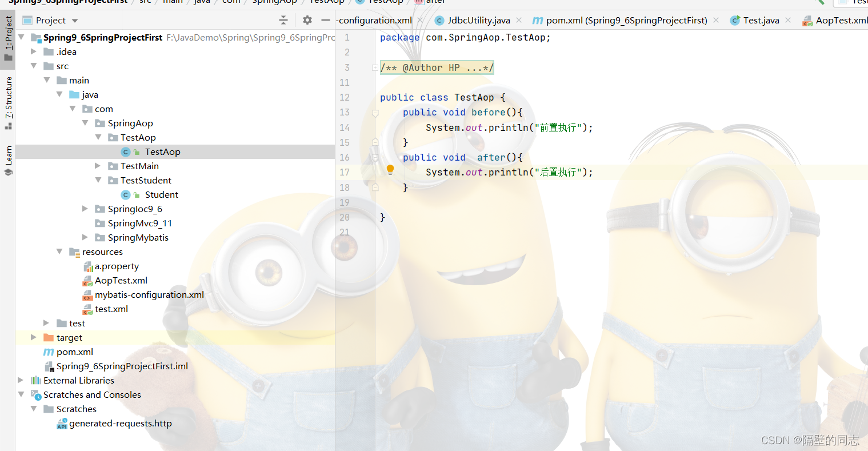
Task: Click External Libraries icon
Action: click(36, 381)
